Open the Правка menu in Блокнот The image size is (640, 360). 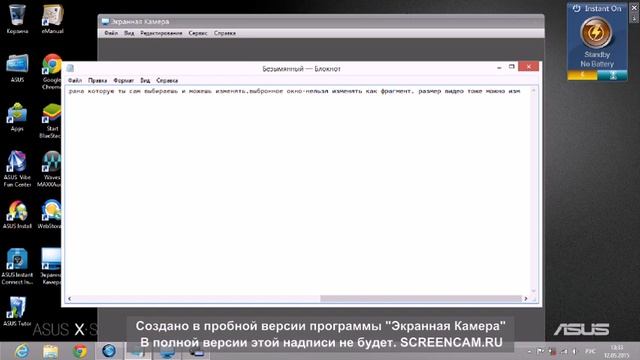point(97,80)
